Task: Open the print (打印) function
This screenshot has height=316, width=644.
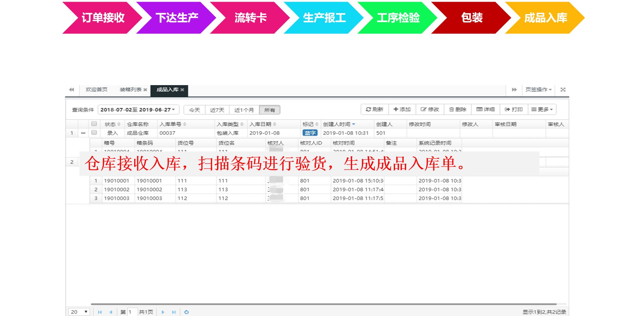Action: [x=514, y=110]
